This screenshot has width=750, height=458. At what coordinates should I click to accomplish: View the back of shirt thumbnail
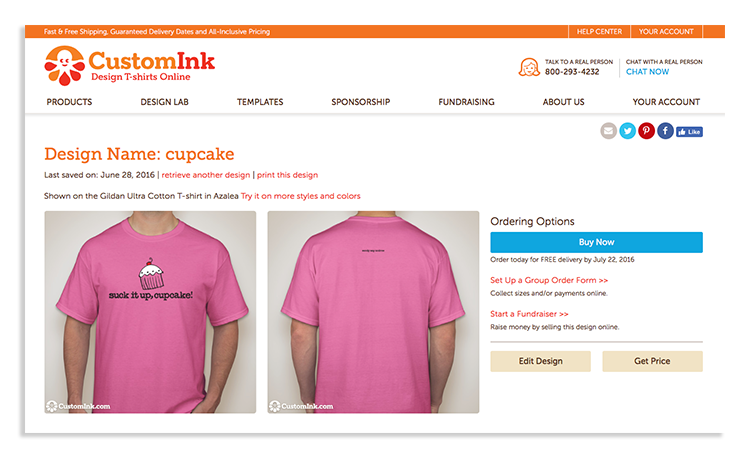(x=373, y=312)
